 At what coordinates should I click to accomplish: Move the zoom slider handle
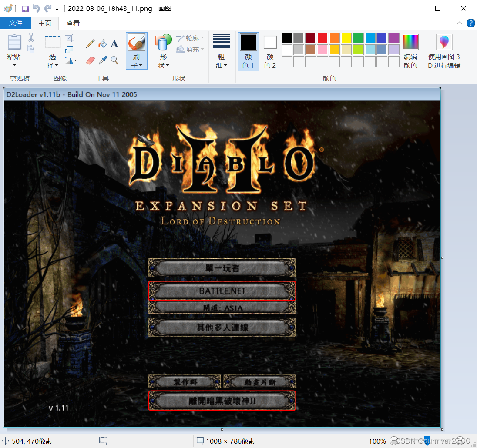pos(427,441)
